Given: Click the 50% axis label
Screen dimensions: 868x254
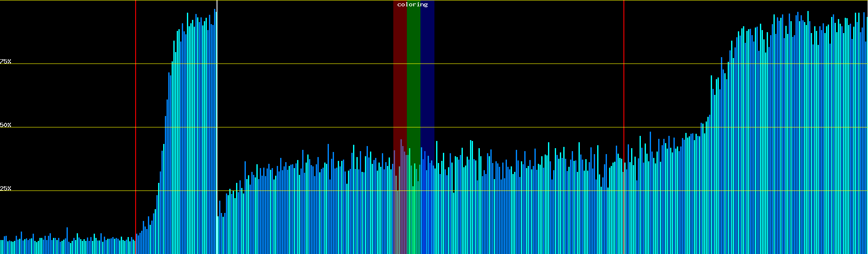Looking at the screenshot, I should [x=6, y=125].
